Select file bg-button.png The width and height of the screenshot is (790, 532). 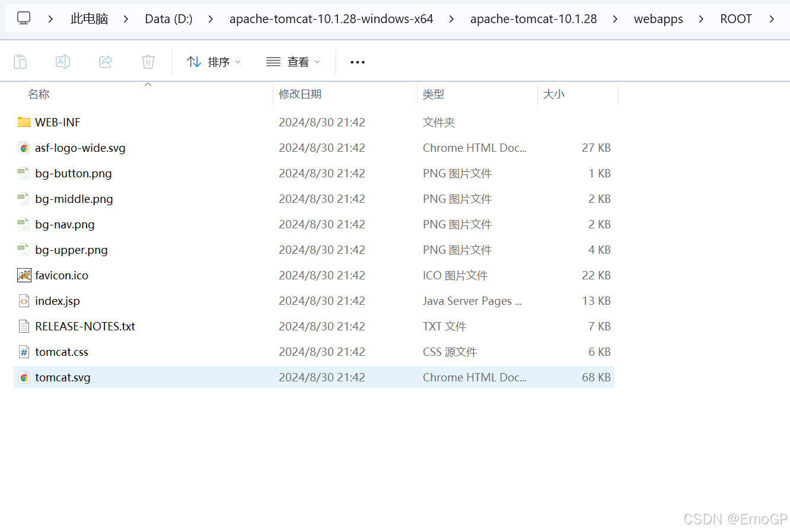[74, 173]
